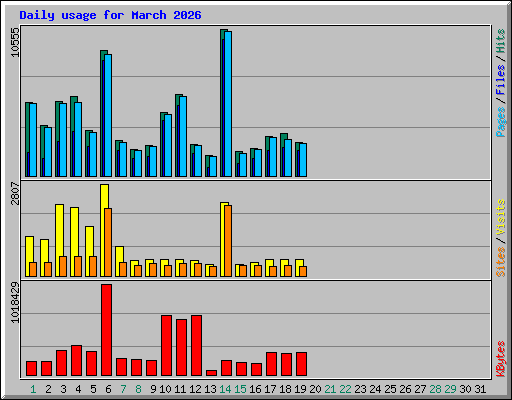
Task: Click the blue "Files" legend label
Action: 501,80
